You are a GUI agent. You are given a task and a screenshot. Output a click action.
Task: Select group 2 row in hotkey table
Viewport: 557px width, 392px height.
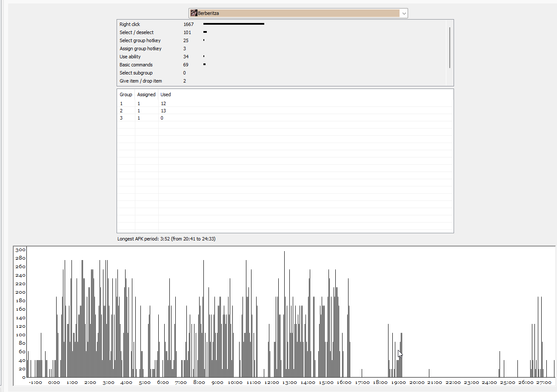[x=285, y=111]
